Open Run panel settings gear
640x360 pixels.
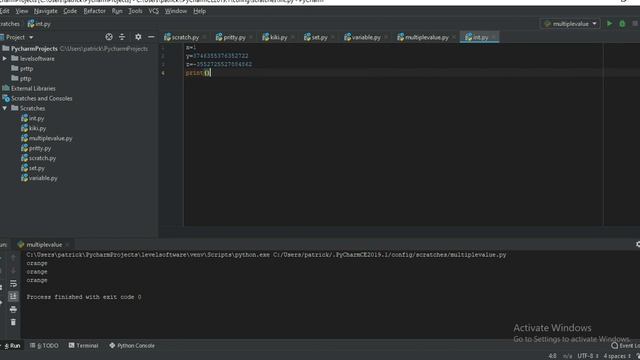click(x=638, y=244)
